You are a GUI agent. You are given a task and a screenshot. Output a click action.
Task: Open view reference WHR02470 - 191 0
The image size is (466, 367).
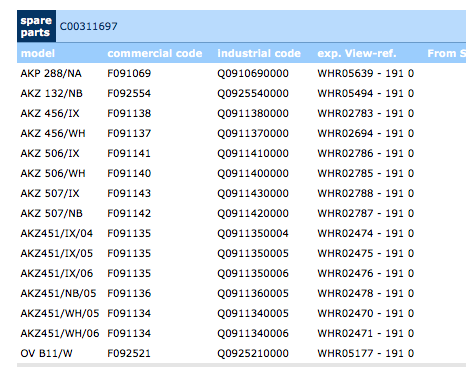click(x=366, y=313)
